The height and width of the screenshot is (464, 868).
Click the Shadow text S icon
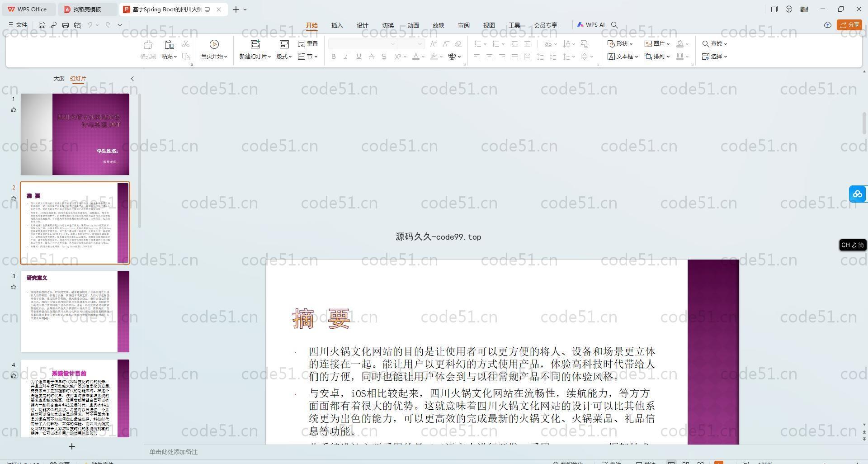(x=384, y=57)
